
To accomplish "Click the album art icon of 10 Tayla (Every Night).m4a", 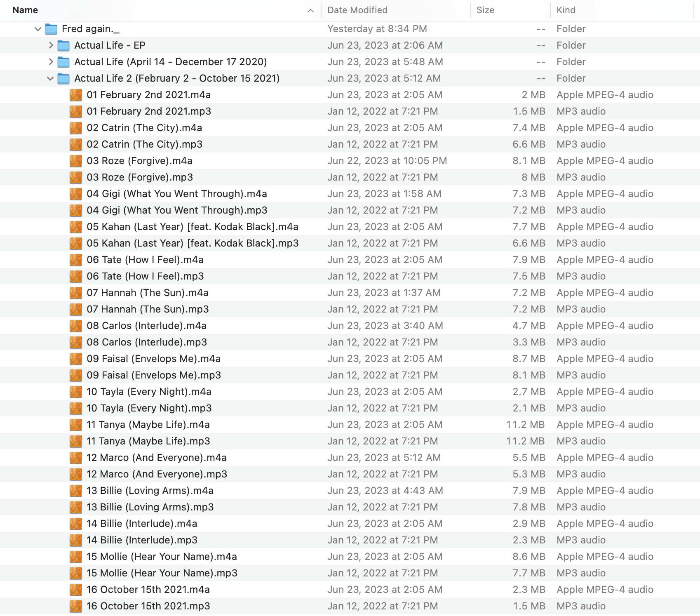I will pos(76,392).
